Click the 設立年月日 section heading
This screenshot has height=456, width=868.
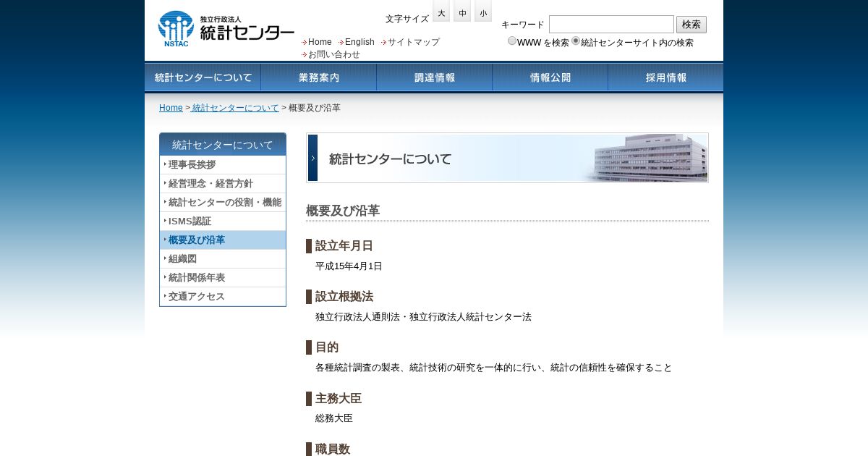(344, 246)
